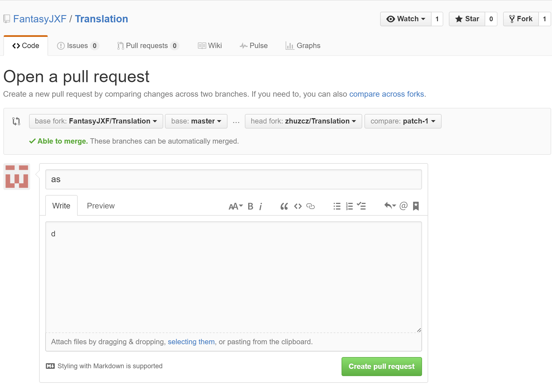Click the Able to merge status text
The image size is (552, 392).
[x=63, y=141]
